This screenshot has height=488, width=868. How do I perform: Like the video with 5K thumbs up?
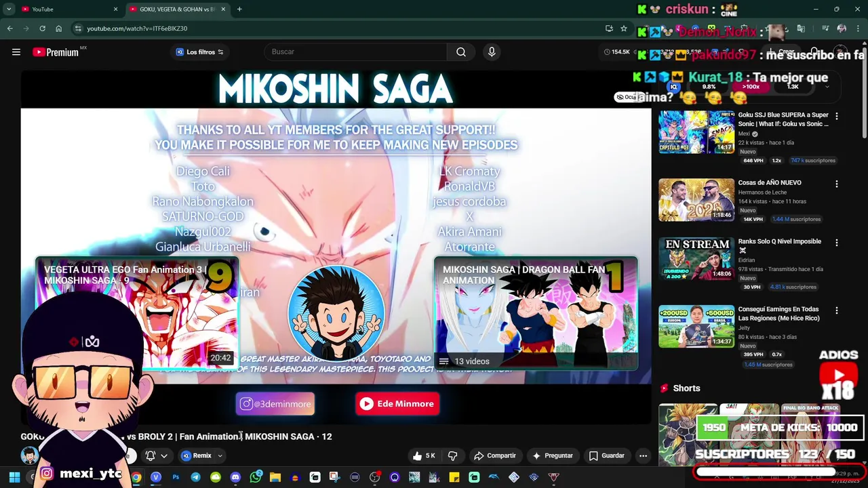[x=424, y=455]
